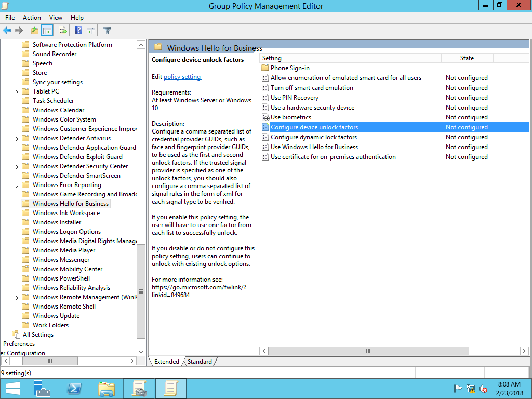Click the tree pane vertical scrollbar thumb
The width and height of the screenshot is (532, 399).
141,291
